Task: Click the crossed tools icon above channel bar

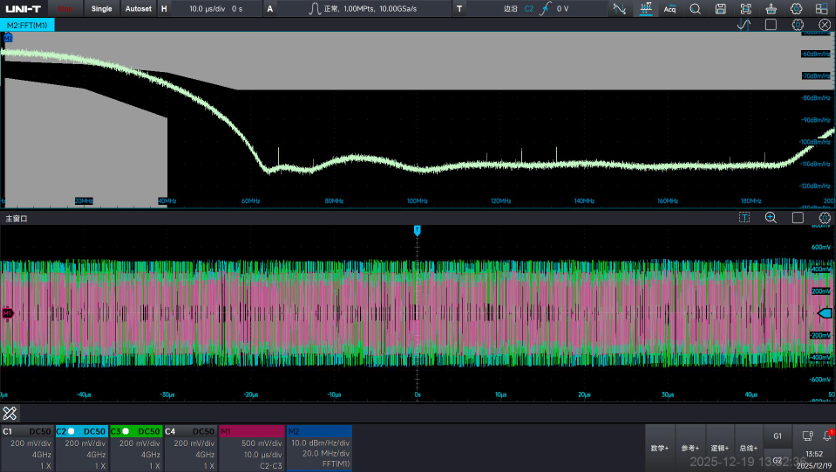Action: pyautogui.click(x=10, y=413)
